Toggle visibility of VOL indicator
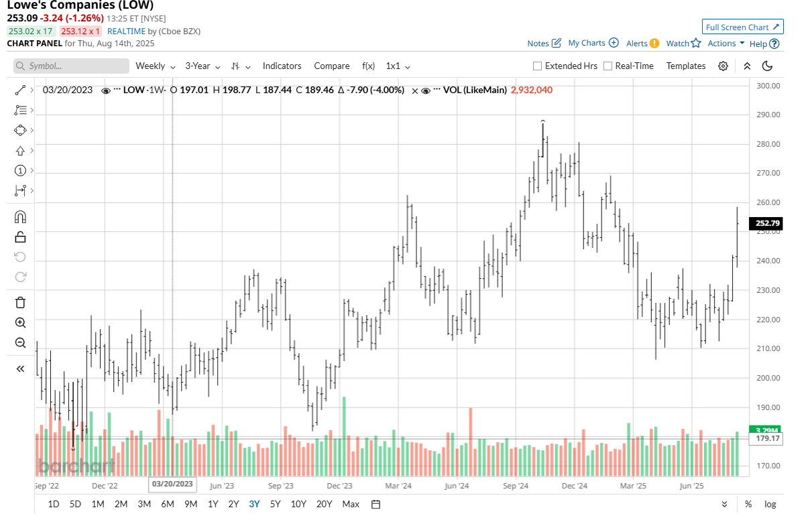Screen dimensions: 812x526 point(426,90)
